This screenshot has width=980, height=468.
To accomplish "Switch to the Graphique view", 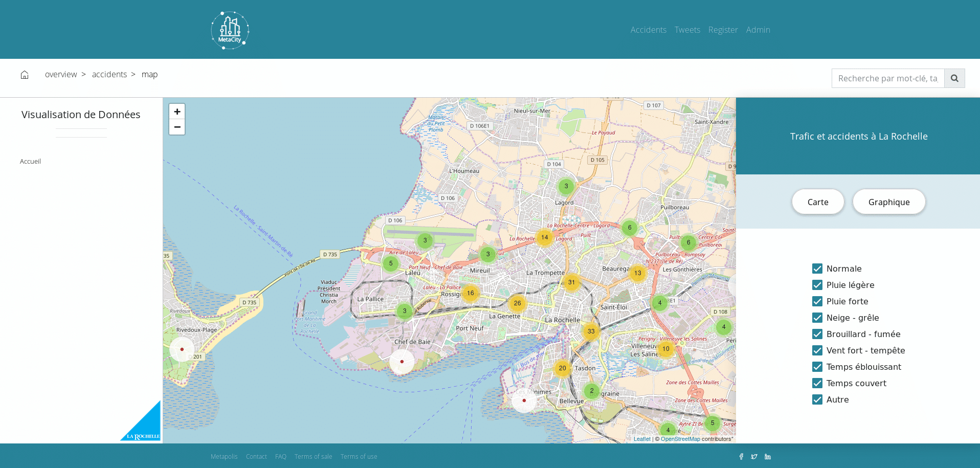I will (888, 202).
